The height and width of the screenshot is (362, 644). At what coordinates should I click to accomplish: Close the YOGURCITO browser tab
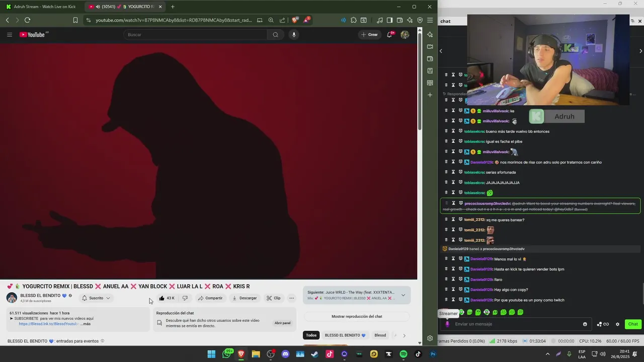tap(160, 7)
